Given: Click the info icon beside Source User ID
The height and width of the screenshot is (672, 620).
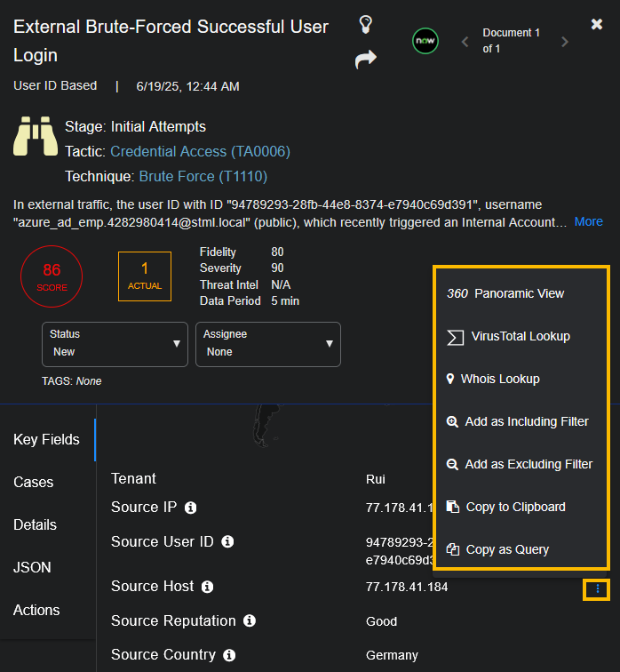Looking at the screenshot, I should click(x=227, y=541).
